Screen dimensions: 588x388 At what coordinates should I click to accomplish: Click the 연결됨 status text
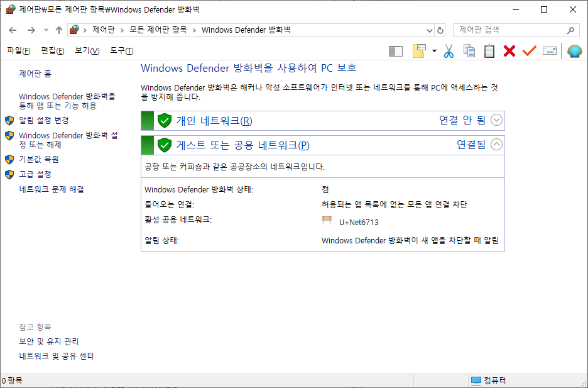point(471,145)
